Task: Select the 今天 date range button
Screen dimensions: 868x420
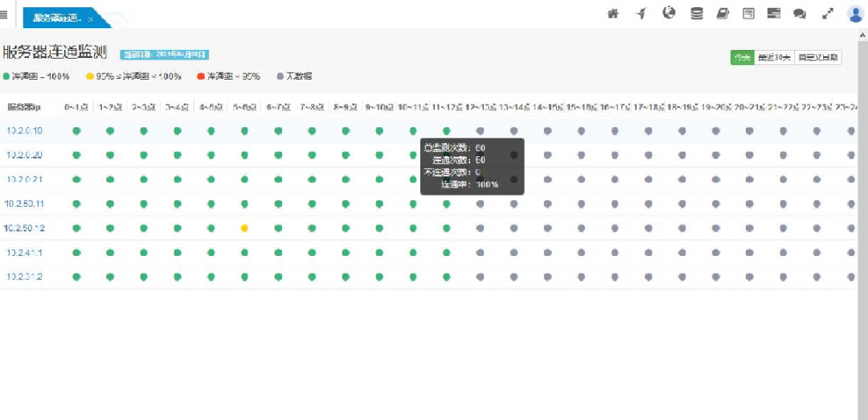Action: coord(741,57)
